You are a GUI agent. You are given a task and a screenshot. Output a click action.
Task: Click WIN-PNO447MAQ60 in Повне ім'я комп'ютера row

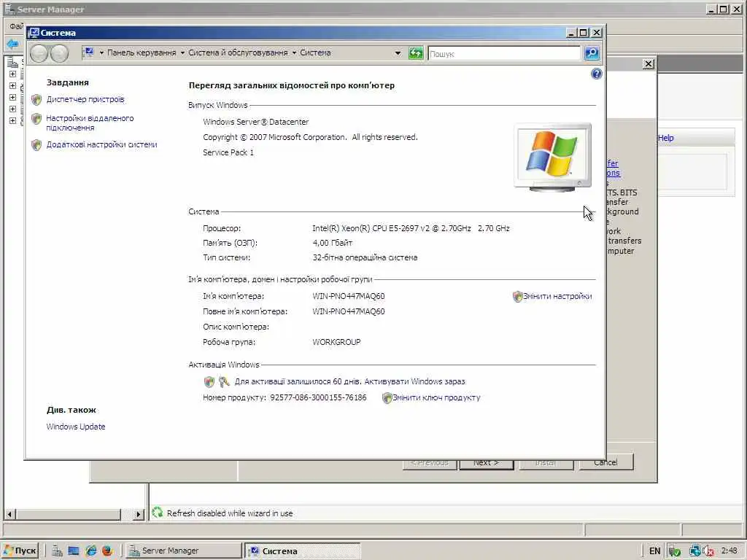(348, 311)
